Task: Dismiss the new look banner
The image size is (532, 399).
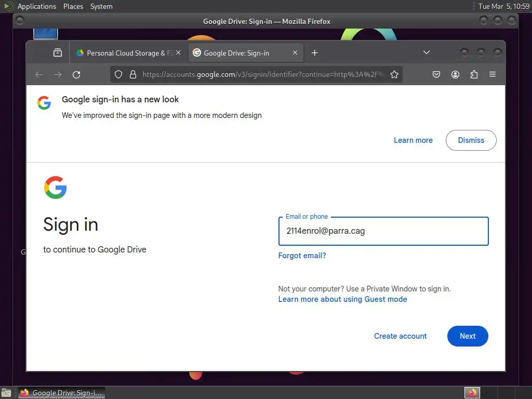Action: 471,140
